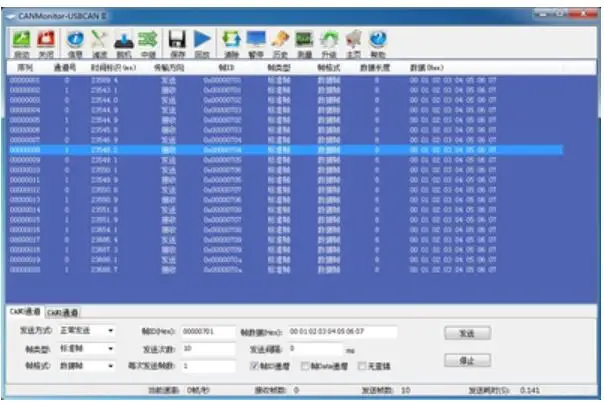Open the 主页 home page icon
This screenshot has width=604, height=403.
click(353, 44)
